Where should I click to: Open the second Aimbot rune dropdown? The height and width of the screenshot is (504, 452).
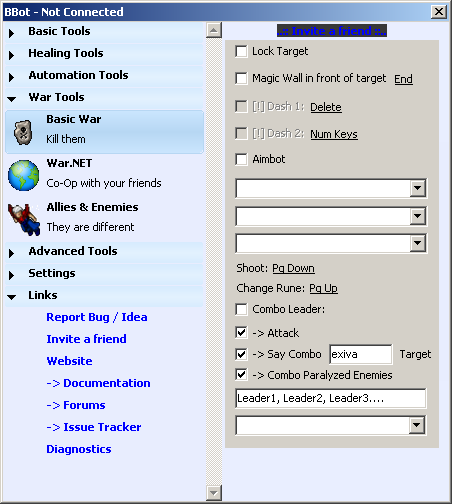click(417, 216)
